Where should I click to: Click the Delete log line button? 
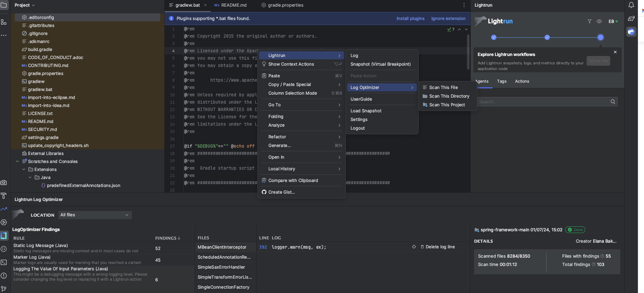[x=438, y=247]
